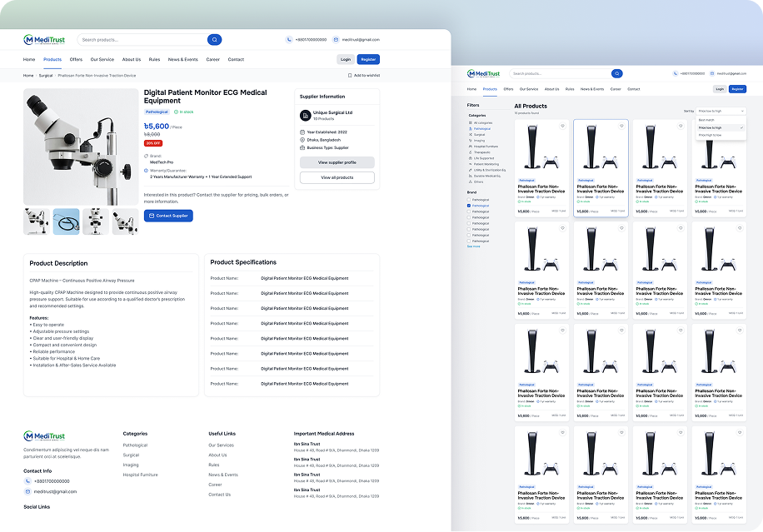763x532 pixels.
Task: Click Surgical link in the breadcrumb
Action: [x=46, y=76]
